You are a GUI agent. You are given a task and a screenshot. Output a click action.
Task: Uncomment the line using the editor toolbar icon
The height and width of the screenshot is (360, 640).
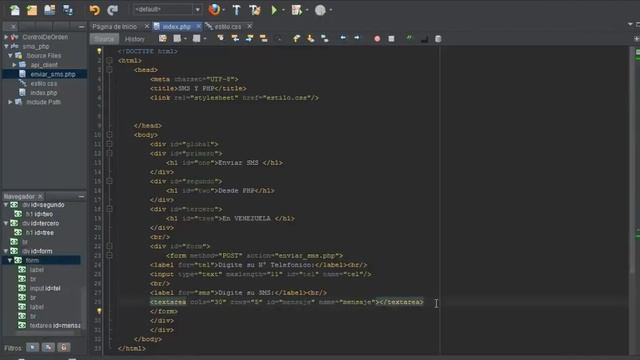click(424, 39)
